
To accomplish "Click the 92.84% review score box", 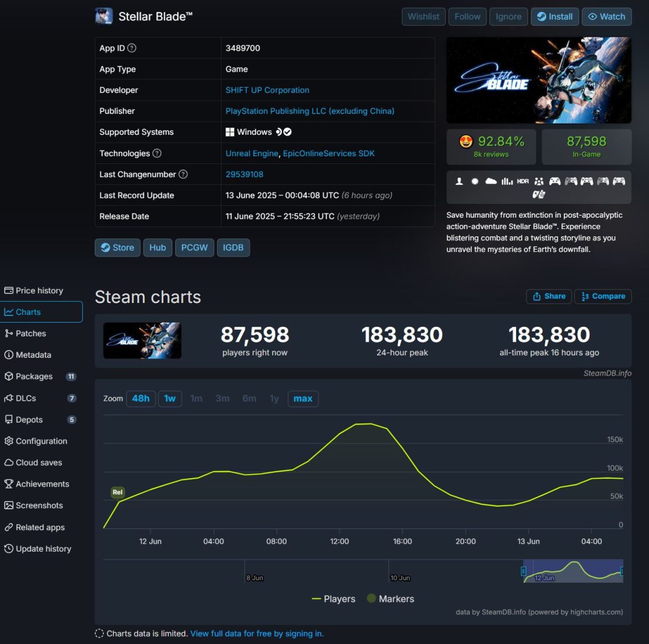I will (x=491, y=147).
